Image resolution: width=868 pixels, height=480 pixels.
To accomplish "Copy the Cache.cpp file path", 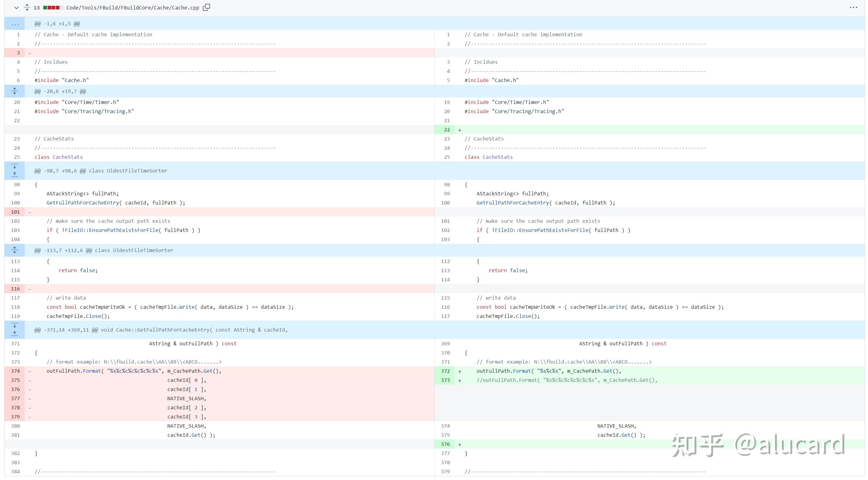I will pos(206,7).
